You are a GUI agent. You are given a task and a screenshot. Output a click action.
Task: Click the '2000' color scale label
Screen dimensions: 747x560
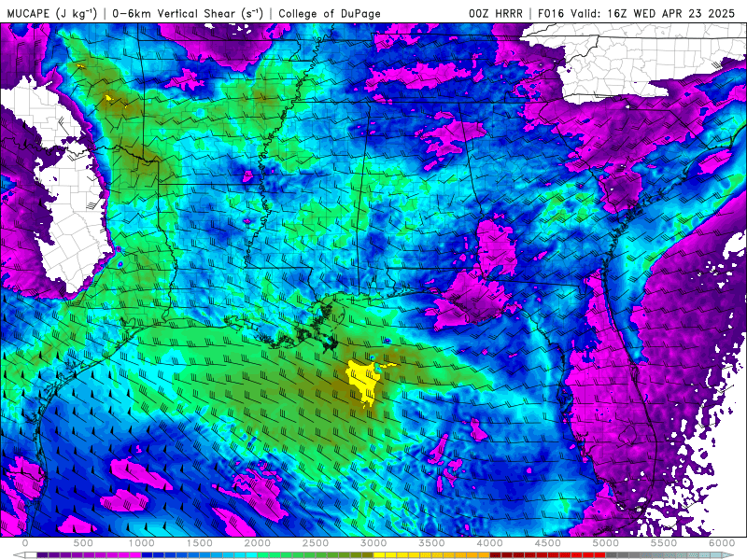tap(258, 543)
